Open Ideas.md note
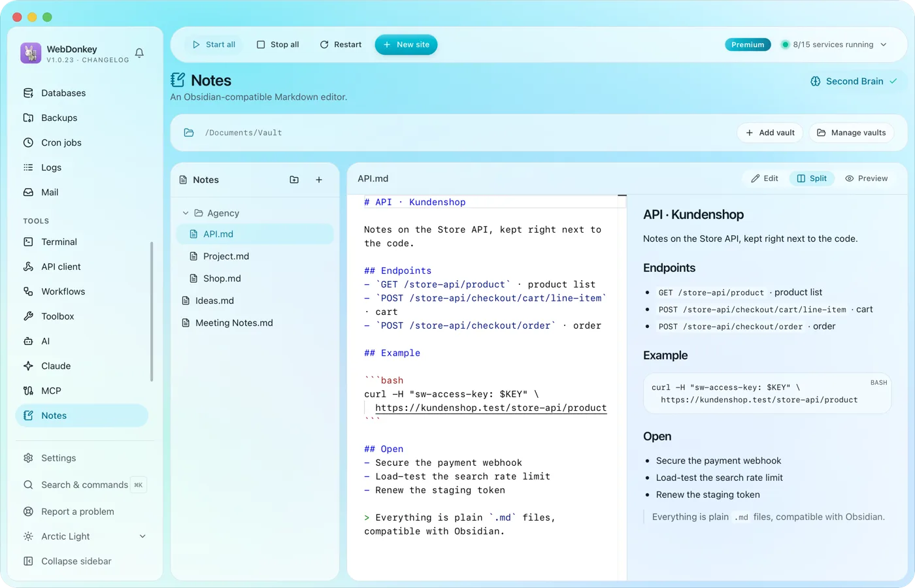The height and width of the screenshot is (588, 915). pos(255,301)
